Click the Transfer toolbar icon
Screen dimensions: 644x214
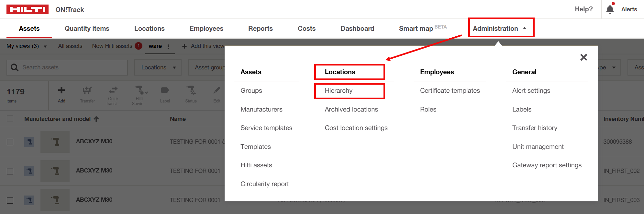[87, 90]
